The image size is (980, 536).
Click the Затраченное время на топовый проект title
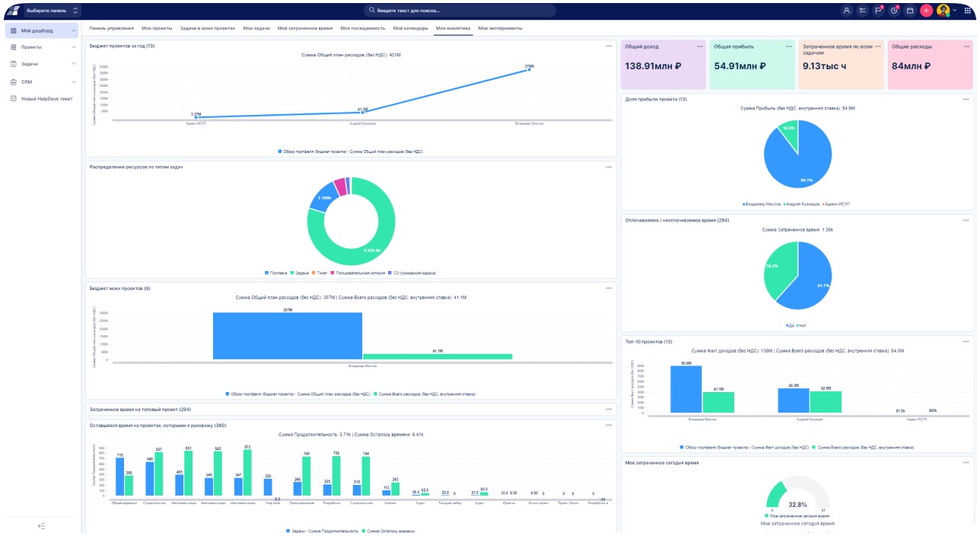(x=140, y=410)
